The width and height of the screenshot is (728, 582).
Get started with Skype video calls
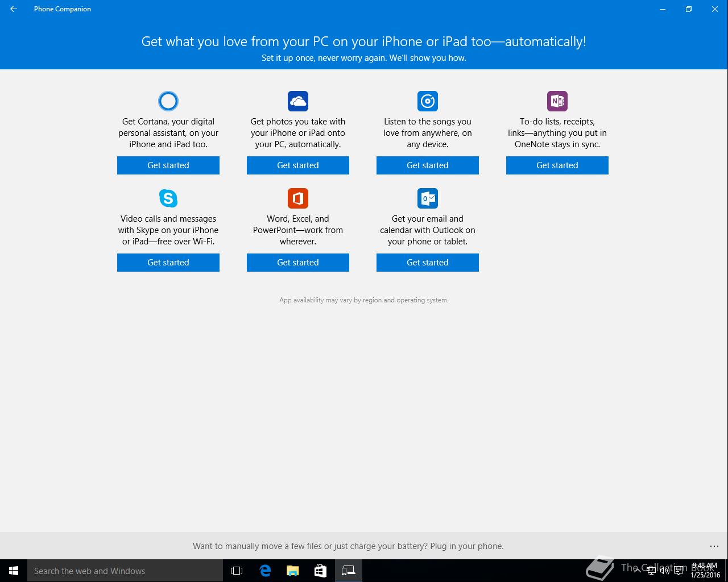168,263
